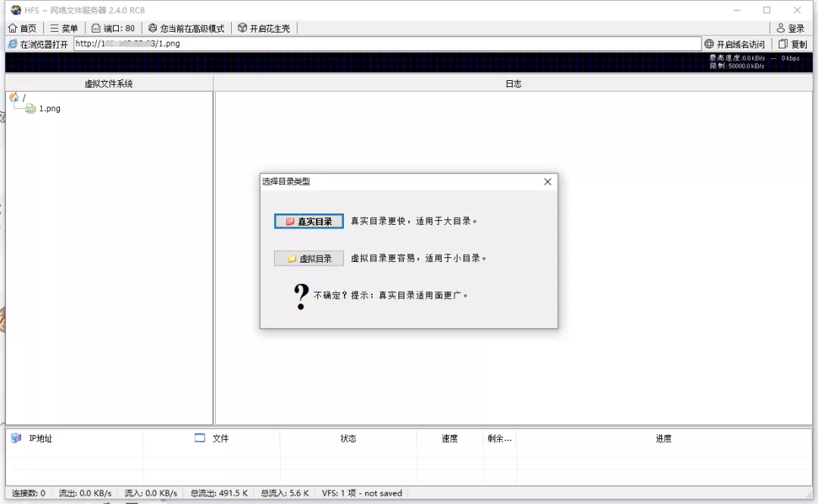Viewport: 818px width, 504px height.
Task: Switch to the 日志 log panel
Action: click(x=515, y=82)
